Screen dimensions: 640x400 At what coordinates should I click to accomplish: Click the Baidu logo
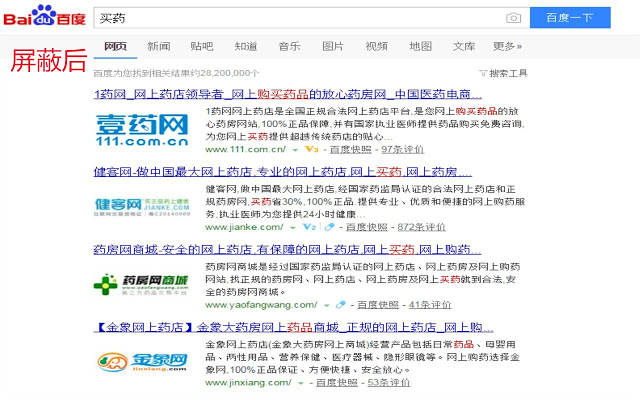click(44, 17)
